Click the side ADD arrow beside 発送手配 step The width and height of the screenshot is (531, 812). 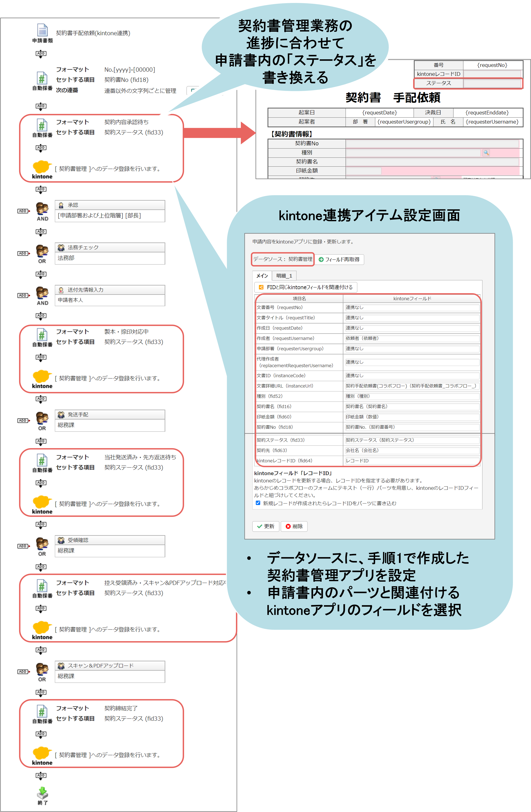point(24,420)
